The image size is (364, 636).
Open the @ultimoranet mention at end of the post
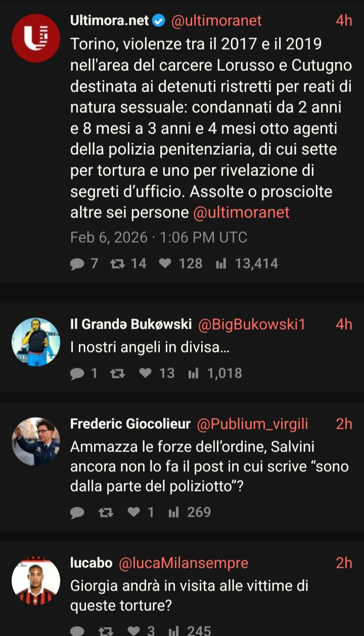coord(241,212)
